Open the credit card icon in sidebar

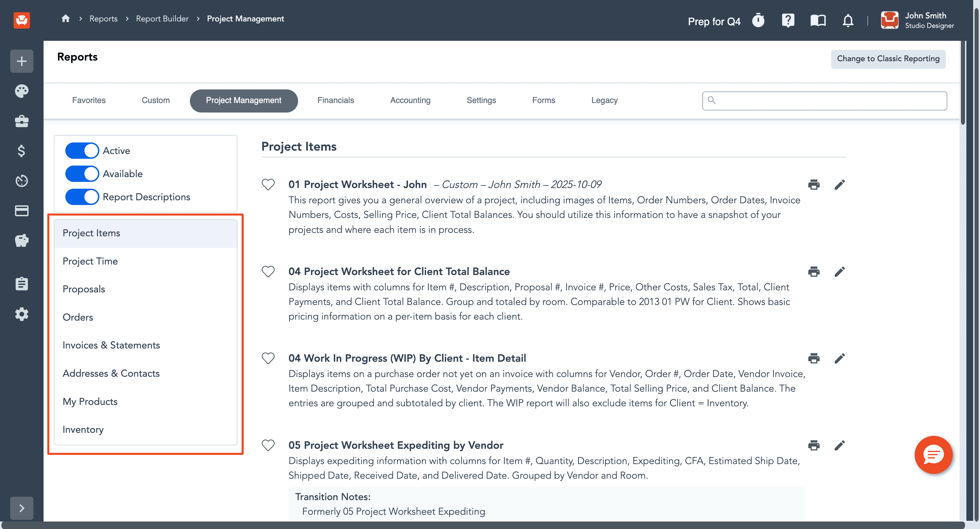pos(22,210)
